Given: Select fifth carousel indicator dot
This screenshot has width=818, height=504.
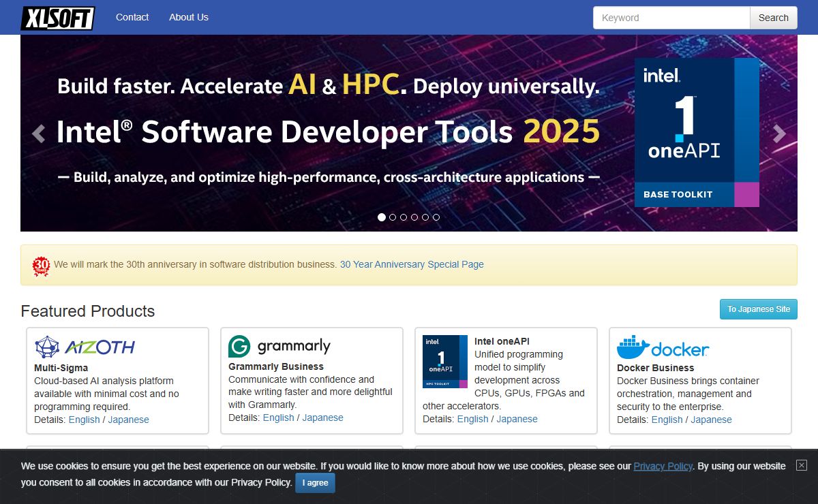Looking at the screenshot, I should tap(425, 217).
